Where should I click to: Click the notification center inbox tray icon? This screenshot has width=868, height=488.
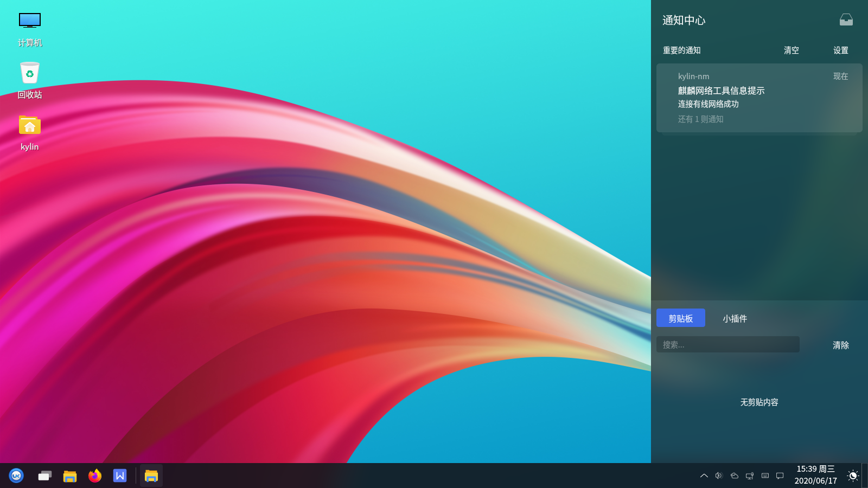pyautogui.click(x=846, y=20)
